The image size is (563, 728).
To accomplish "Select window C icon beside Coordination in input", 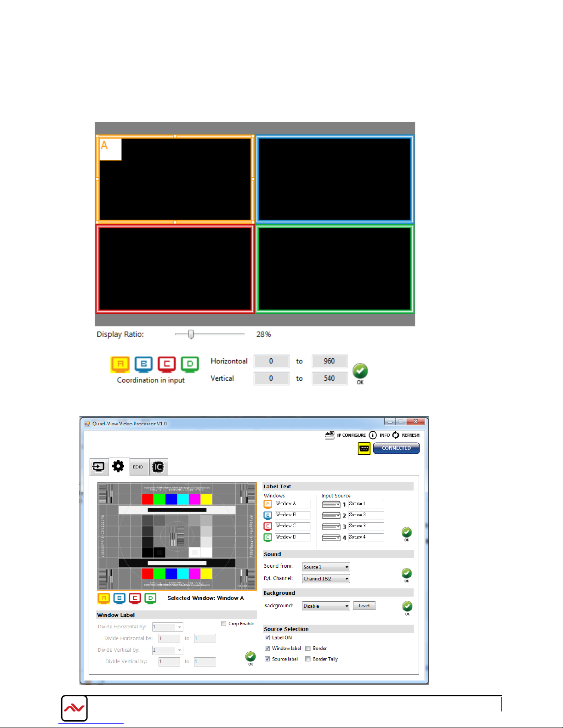I will [x=167, y=364].
